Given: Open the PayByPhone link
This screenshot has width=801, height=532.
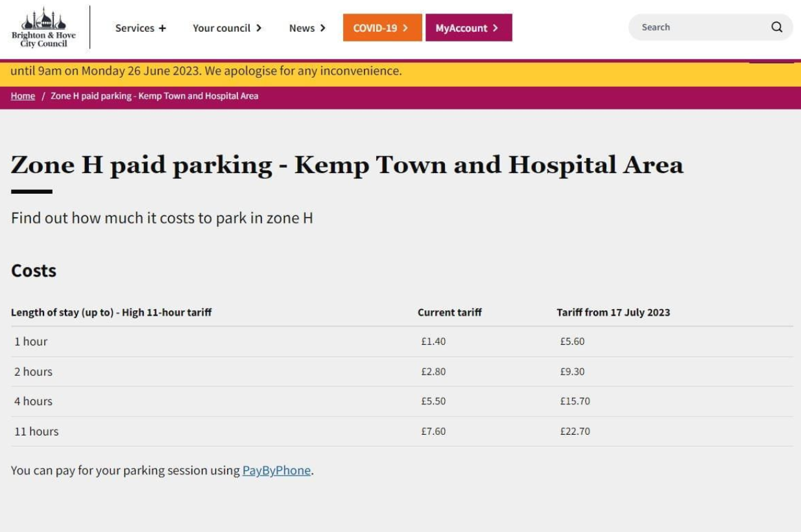Looking at the screenshot, I should tap(276, 470).
